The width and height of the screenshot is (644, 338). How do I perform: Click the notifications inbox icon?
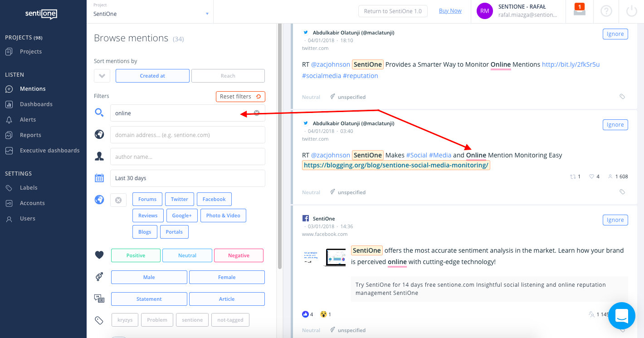(x=579, y=10)
